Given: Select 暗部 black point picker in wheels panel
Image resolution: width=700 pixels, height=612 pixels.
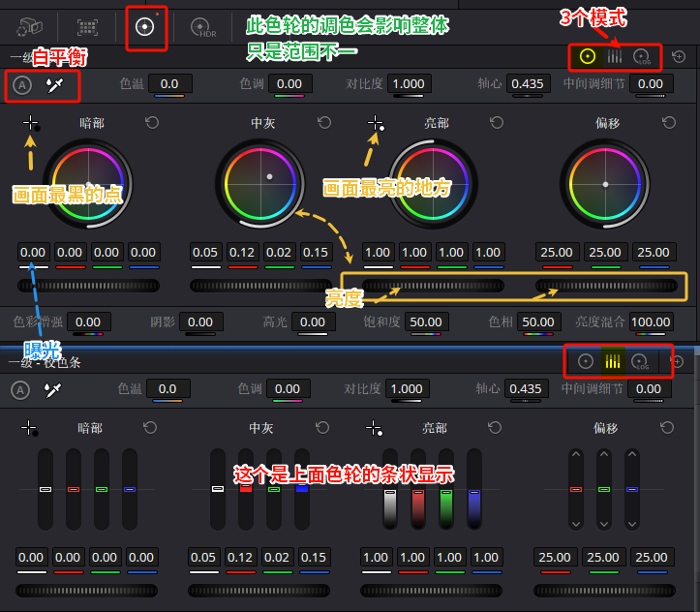Looking at the screenshot, I should click(32, 123).
